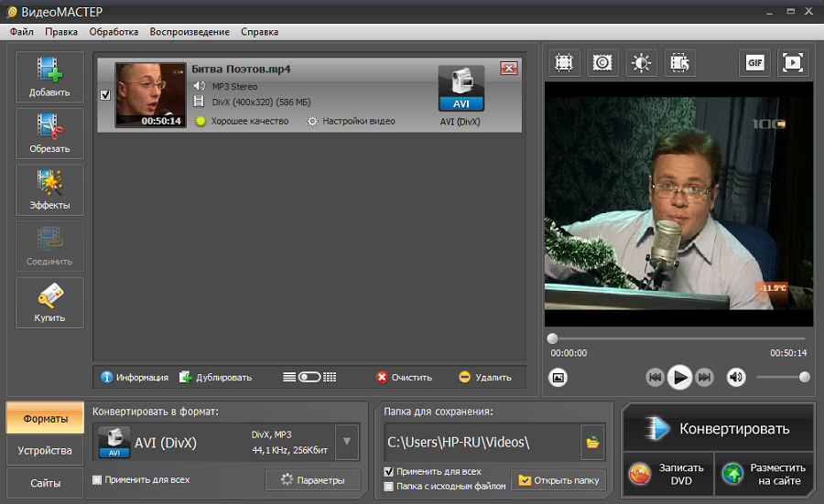Mute the player volume speaker
The width and height of the screenshot is (824, 504).
click(x=736, y=377)
